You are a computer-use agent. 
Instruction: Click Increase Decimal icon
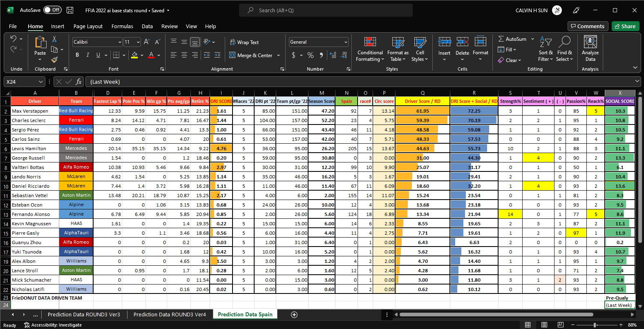point(333,55)
